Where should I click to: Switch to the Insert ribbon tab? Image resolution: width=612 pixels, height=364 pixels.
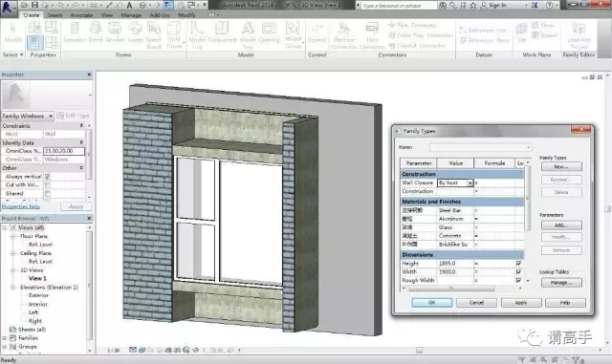click(55, 15)
